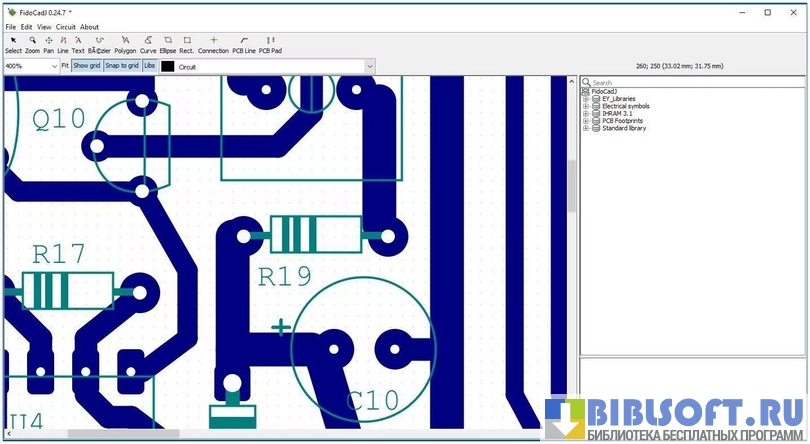Disable Snap to grid
810x444 pixels.
(x=122, y=66)
